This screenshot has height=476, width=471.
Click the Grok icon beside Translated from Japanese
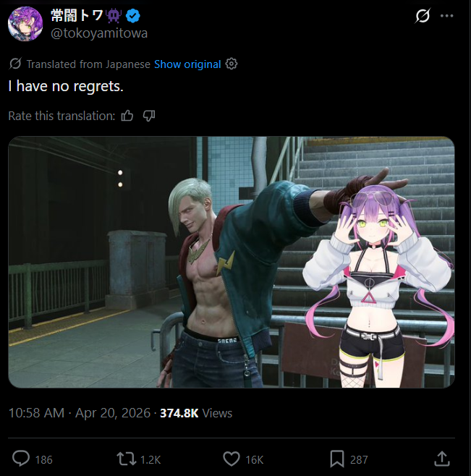(x=15, y=64)
